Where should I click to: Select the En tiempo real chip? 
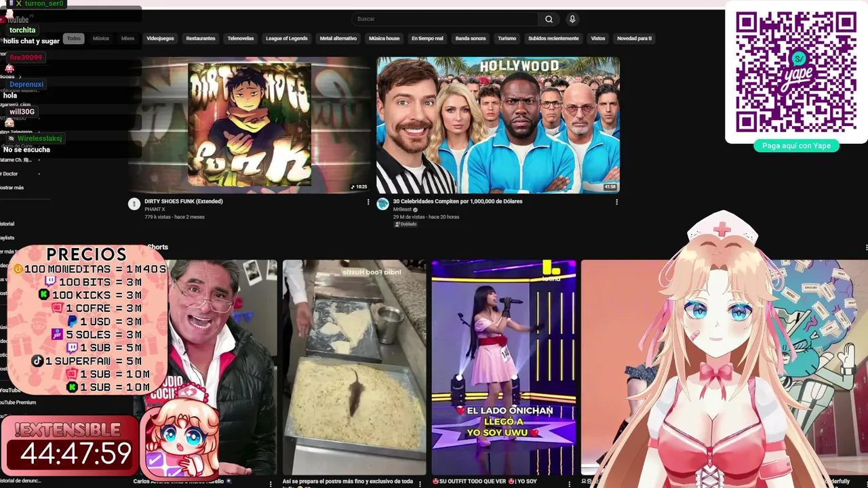click(x=427, y=39)
